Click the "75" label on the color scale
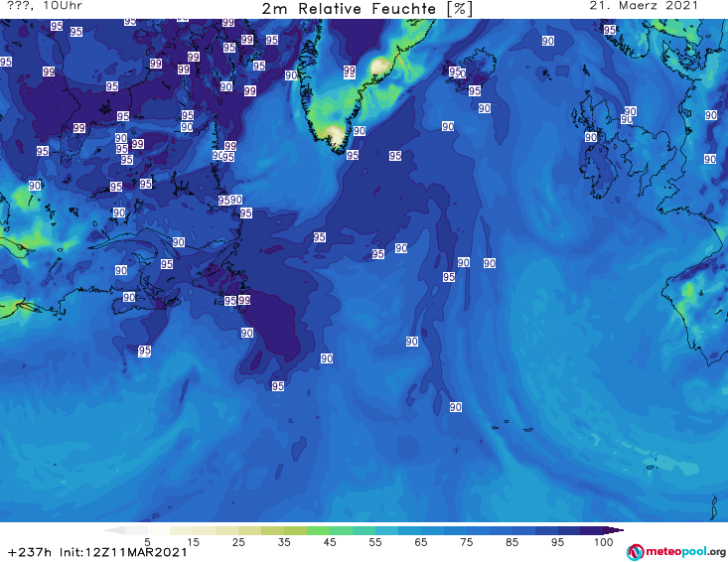 [466, 541]
